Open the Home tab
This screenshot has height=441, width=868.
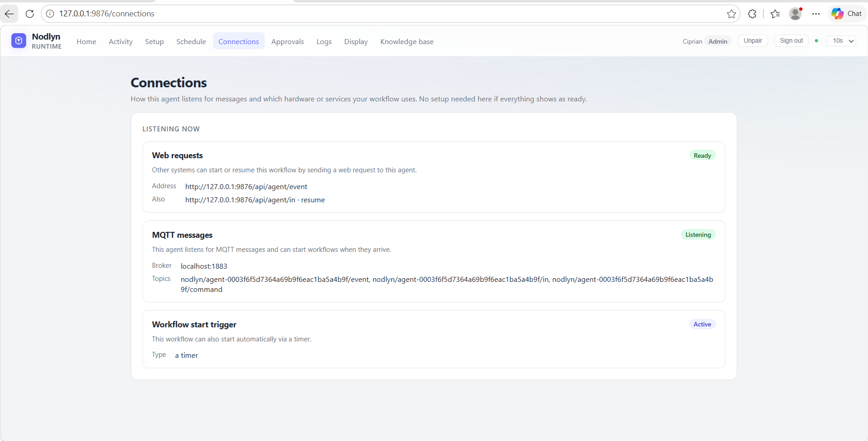pos(86,41)
